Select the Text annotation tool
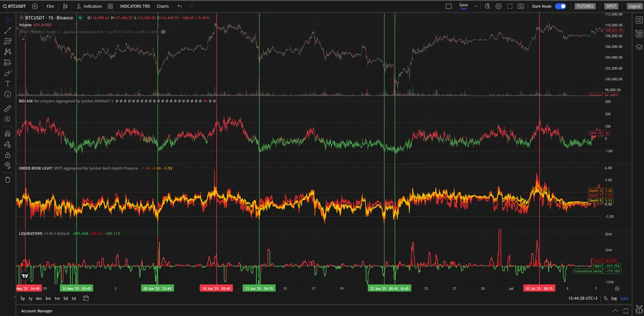 7,84
